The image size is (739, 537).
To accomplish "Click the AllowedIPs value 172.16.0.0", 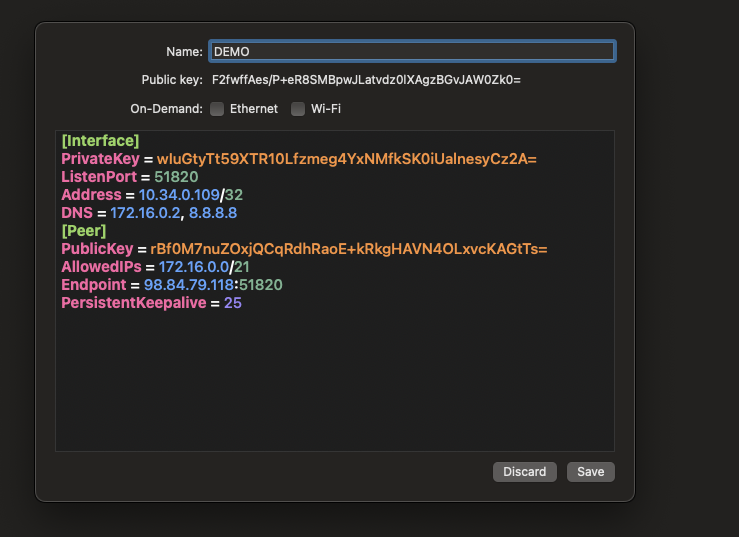I will pos(195,267).
